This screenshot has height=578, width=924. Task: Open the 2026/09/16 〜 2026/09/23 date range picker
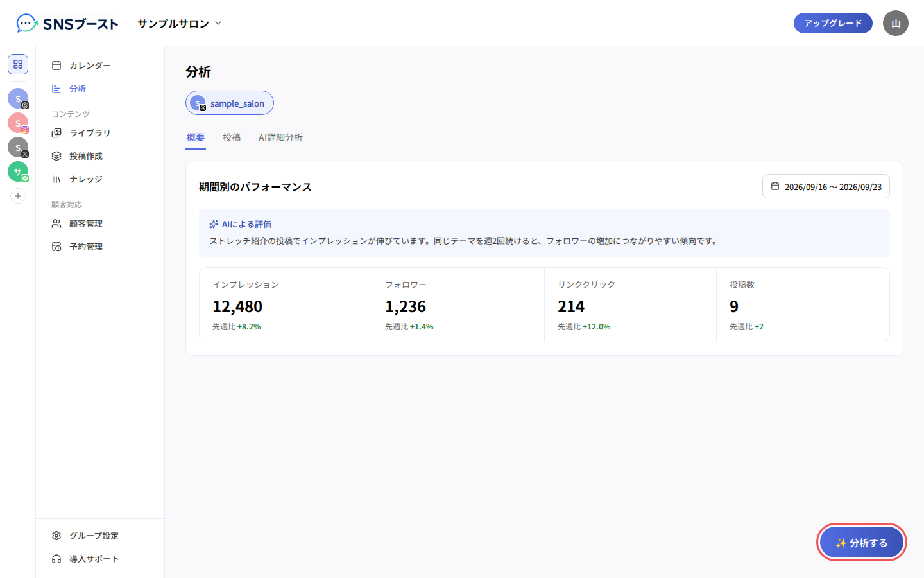(x=826, y=186)
